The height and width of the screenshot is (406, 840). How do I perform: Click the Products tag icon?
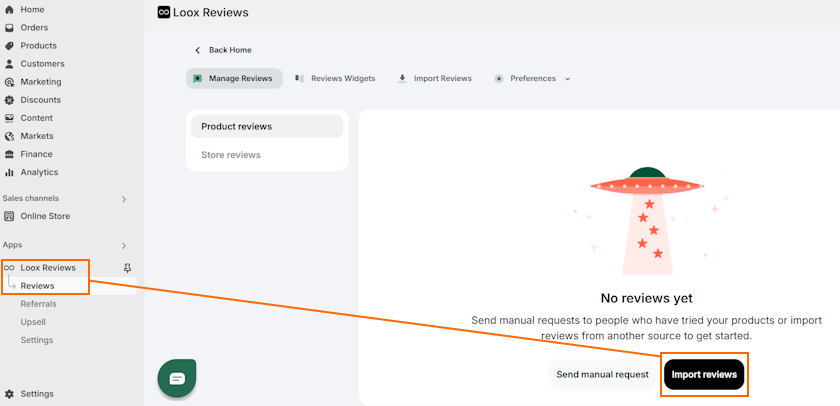(9, 46)
